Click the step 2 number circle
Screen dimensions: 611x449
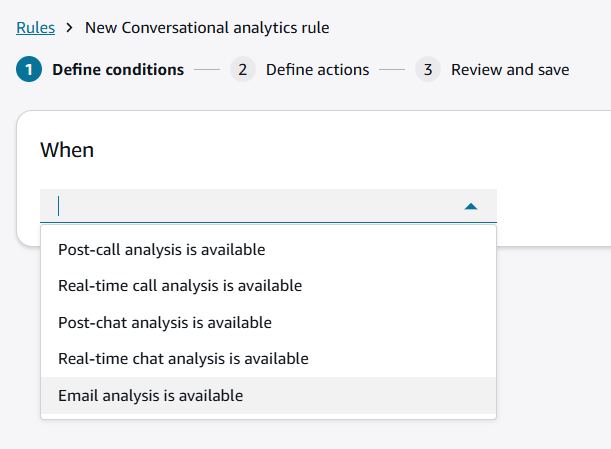[242, 70]
